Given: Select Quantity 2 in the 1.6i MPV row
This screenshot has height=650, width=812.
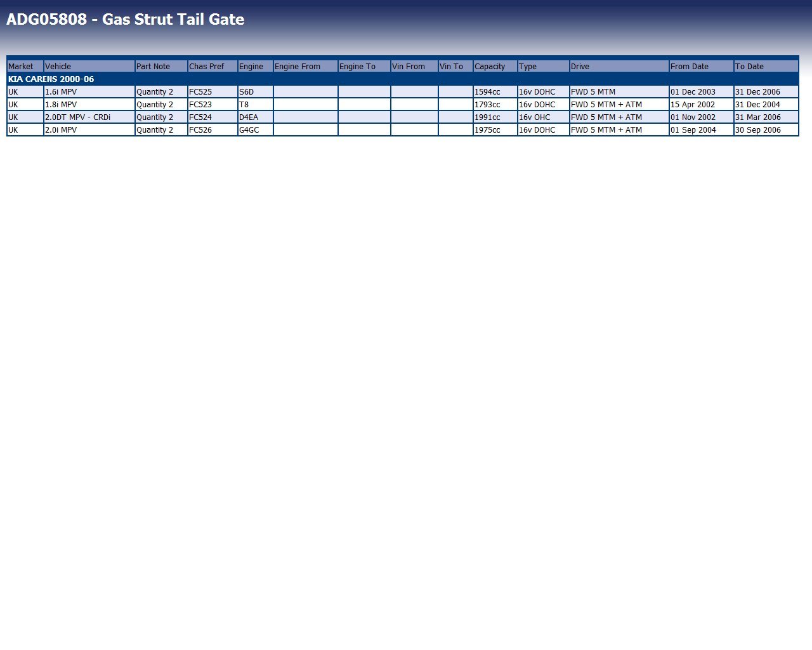Looking at the screenshot, I should click(161, 91).
